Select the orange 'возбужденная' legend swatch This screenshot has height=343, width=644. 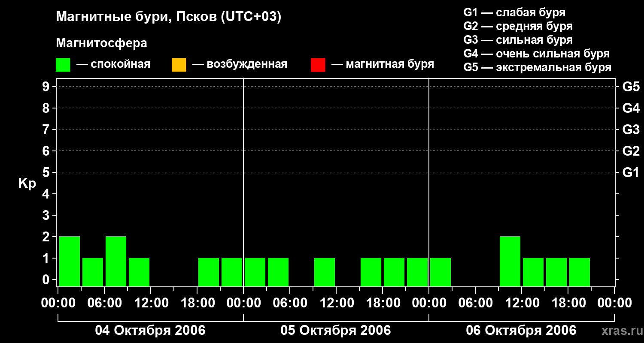(x=179, y=65)
